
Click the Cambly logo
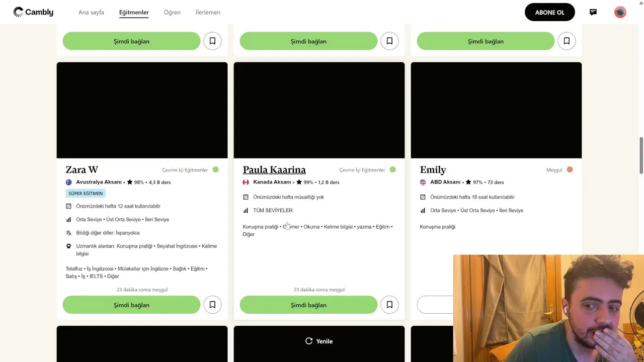(x=33, y=12)
